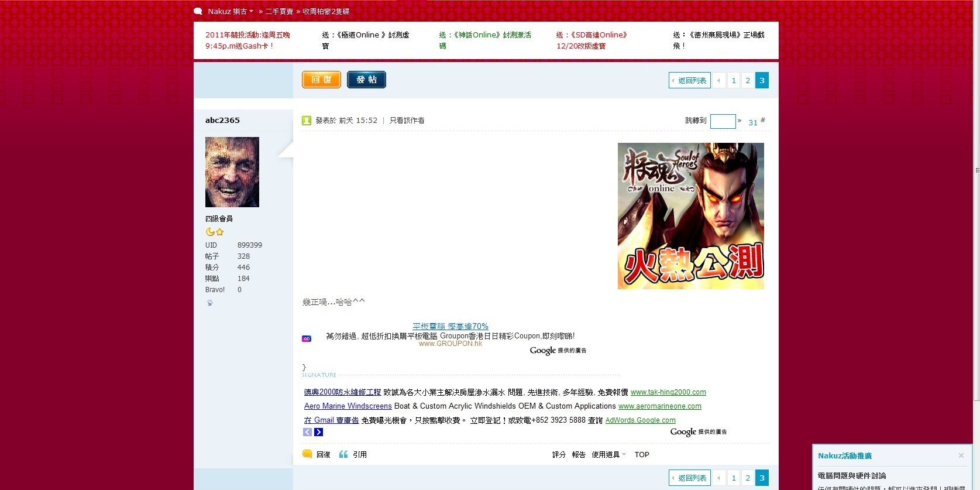Open www.GROUPON.hk ad URL
The image size is (980, 490).
[x=451, y=344]
